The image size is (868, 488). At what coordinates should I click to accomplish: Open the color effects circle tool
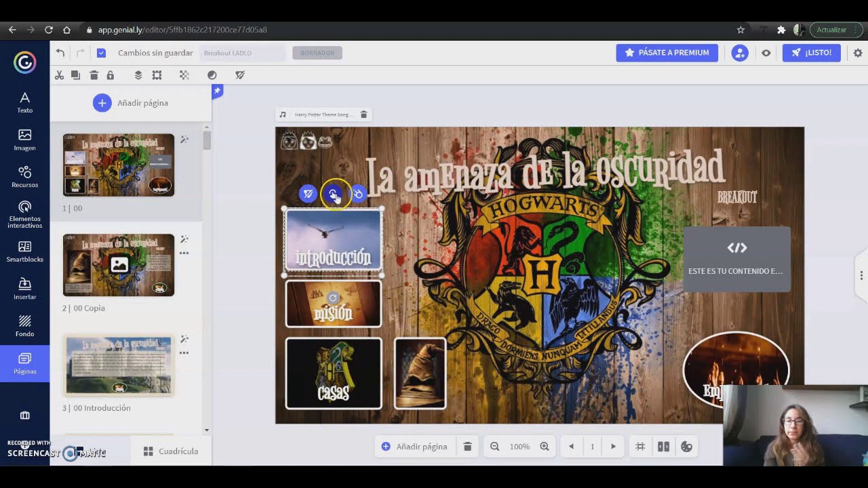[212, 75]
